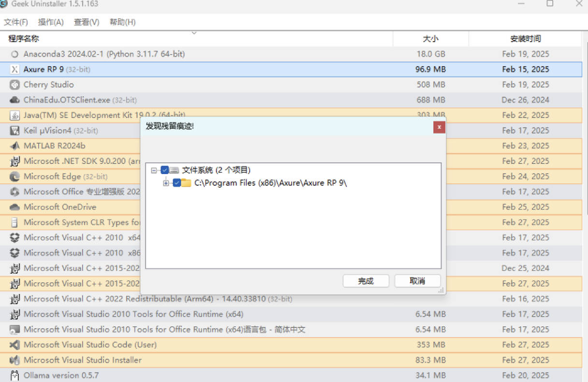Click the Axure RP 9 icon

tap(14, 70)
